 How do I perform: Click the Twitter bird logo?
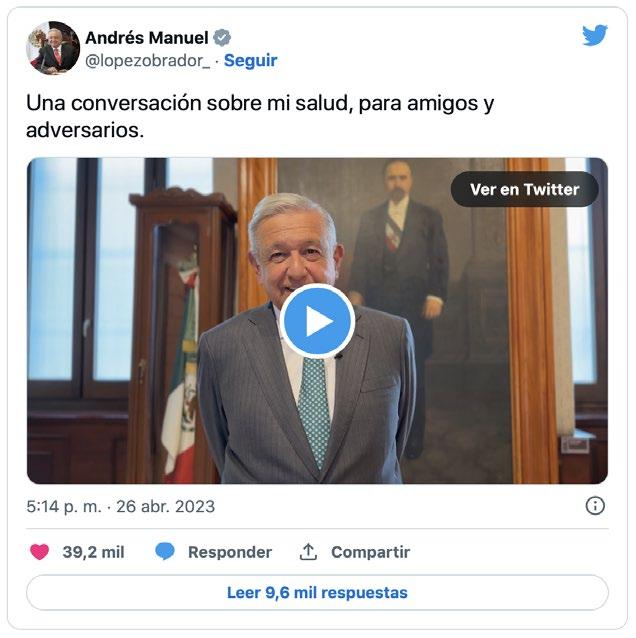point(594,35)
